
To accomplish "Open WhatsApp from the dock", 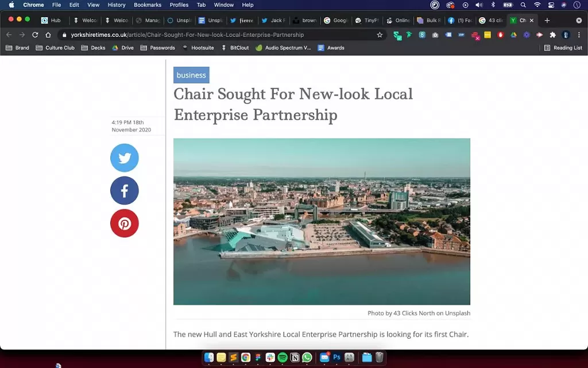I will 307,358.
